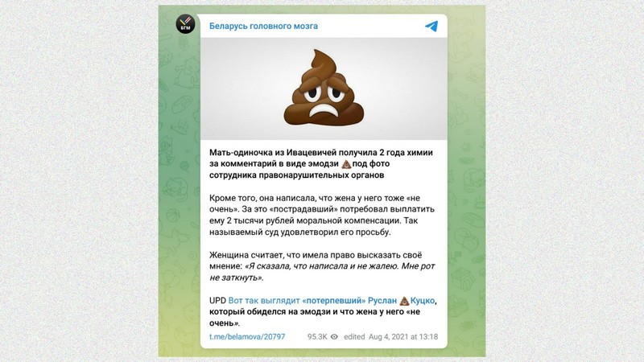Click the Куцко hyperlink

423,300
